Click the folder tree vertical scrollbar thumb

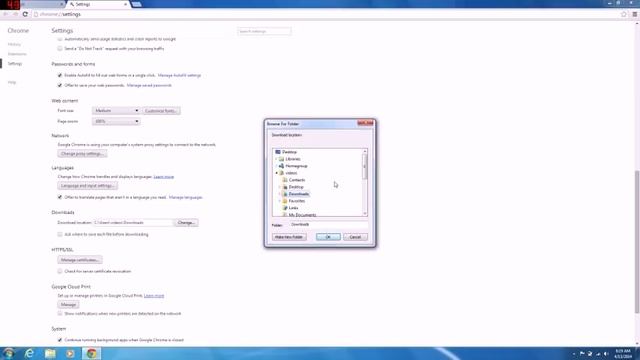[365, 167]
